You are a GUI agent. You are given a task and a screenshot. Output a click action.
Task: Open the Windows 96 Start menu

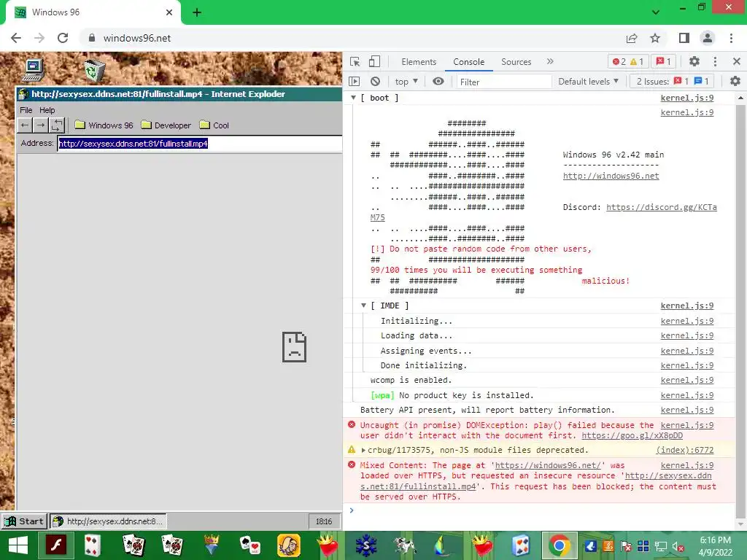(24, 521)
